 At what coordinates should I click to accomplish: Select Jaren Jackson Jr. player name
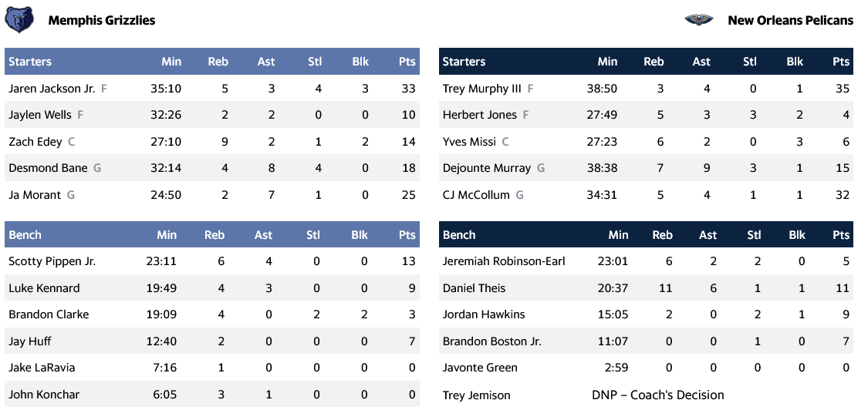pos(52,89)
